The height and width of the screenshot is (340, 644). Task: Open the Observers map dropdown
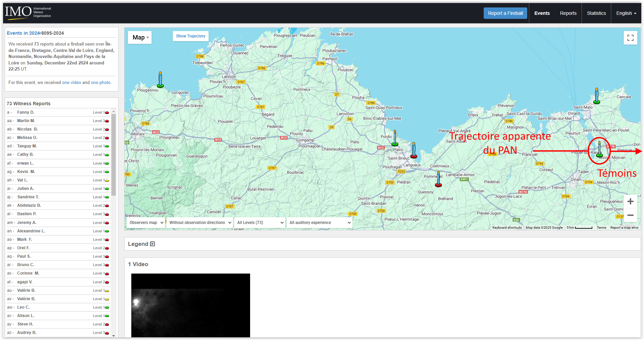pos(146,223)
